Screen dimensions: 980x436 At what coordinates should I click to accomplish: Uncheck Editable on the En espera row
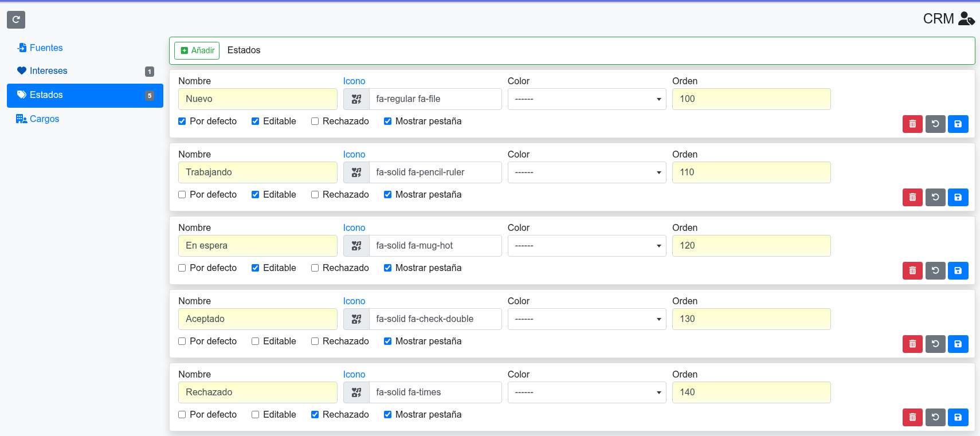[256, 268]
